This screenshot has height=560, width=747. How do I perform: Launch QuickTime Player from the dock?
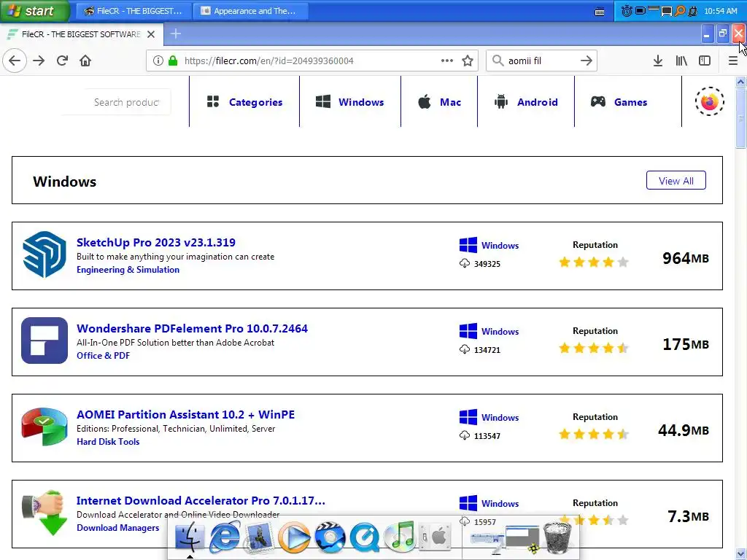coord(365,537)
